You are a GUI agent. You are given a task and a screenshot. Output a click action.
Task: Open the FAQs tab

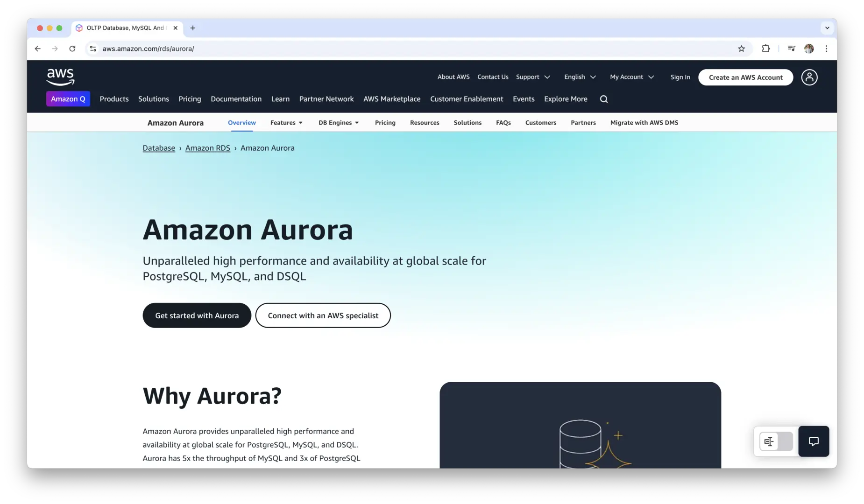[503, 123]
